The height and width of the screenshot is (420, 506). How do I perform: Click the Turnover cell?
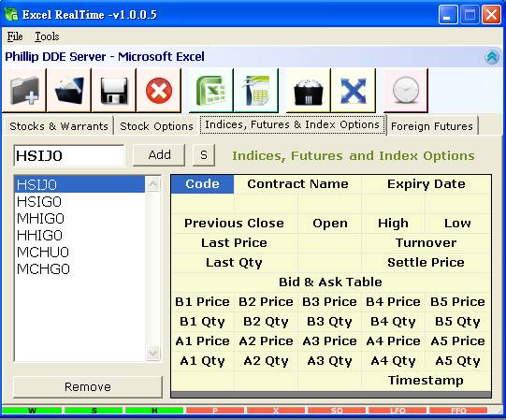point(426,243)
